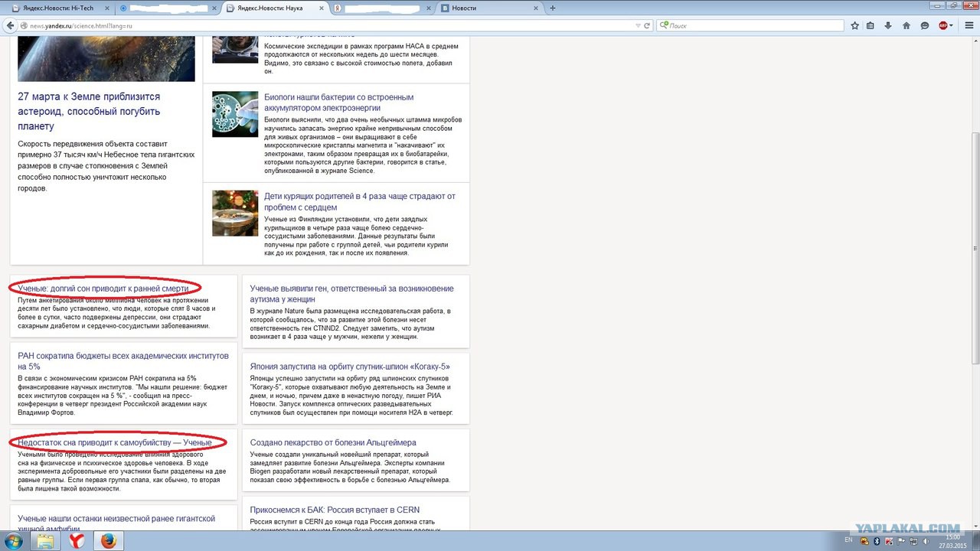Go back using the browser Back arrow
980x551 pixels.
(x=10, y=25)
